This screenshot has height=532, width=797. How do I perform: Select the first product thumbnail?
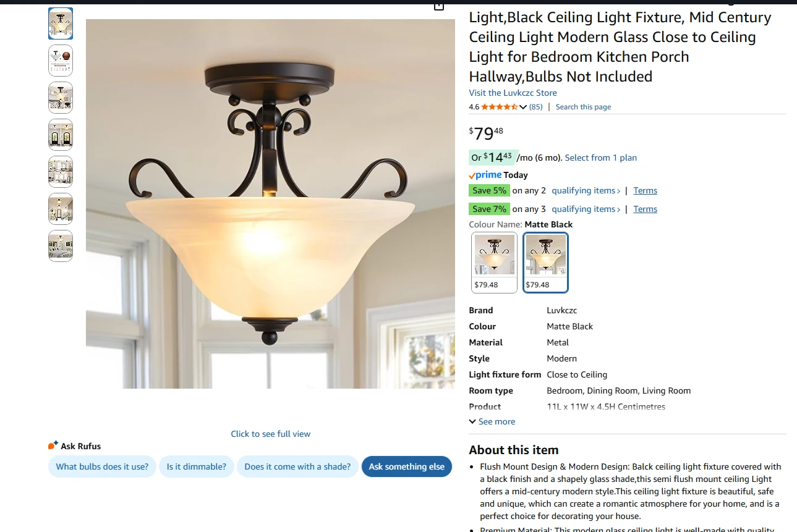click(61, 23)
